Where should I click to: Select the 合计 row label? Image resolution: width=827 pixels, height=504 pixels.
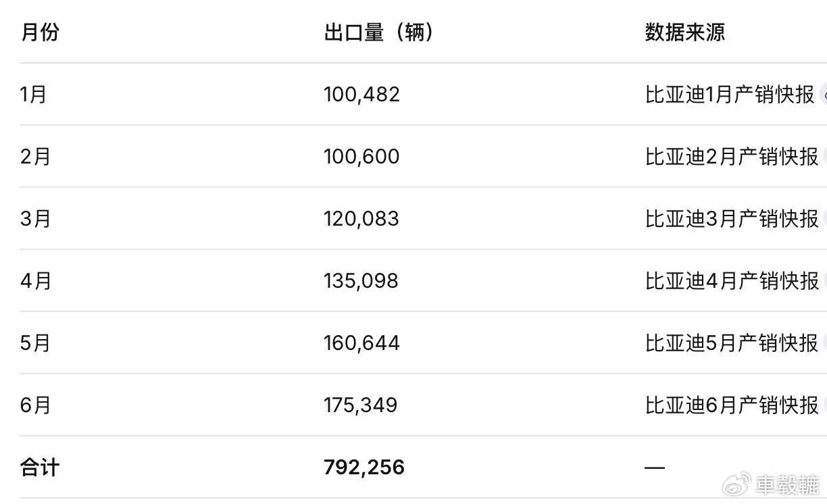pos(40,468)
